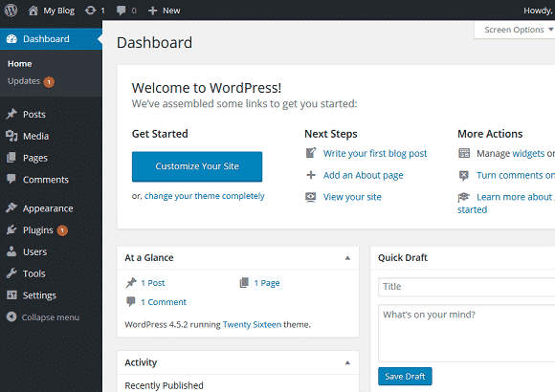This screenshot has width=555, height=392.
Task: Open the 1 Post link
Action: (153, 283)
